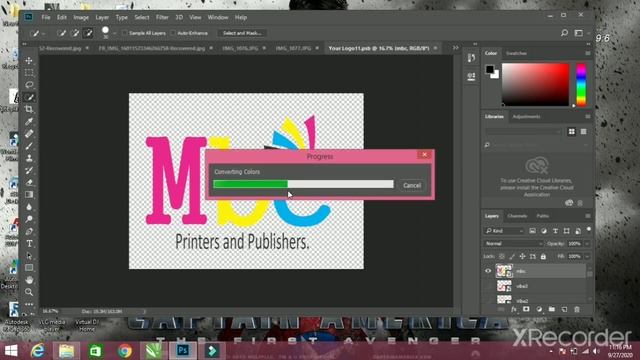Open the Image menu
Viewport: 640px width, 360px height.
(x=81, y=18)
